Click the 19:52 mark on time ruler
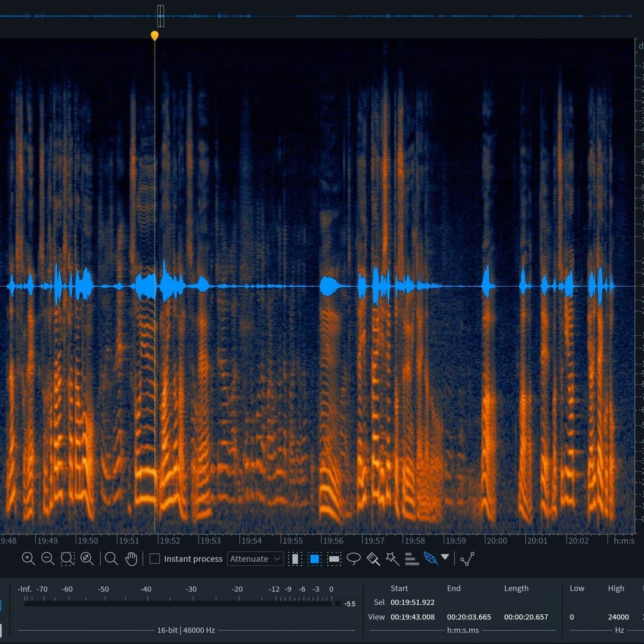Image resolution: width=644 pixels, height=644 pixels. 169,540
